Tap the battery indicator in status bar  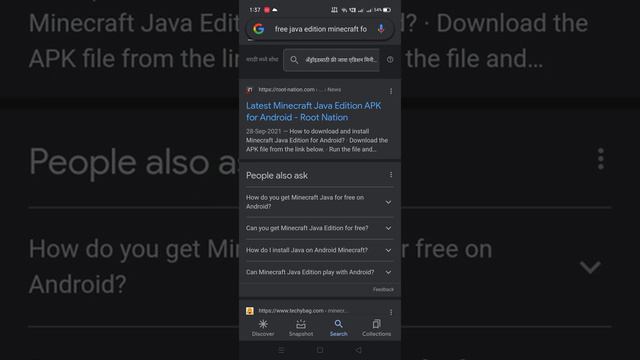click(x=387, y=10)
